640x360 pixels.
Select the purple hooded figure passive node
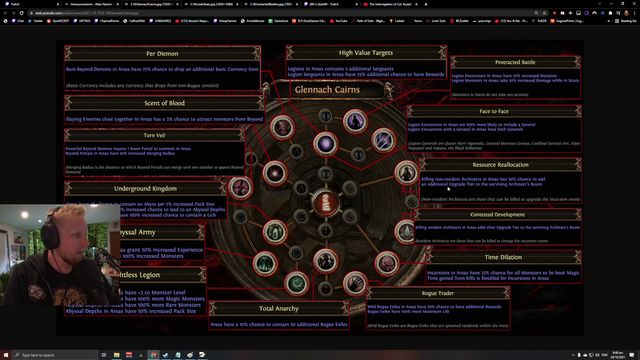[355, 121]
